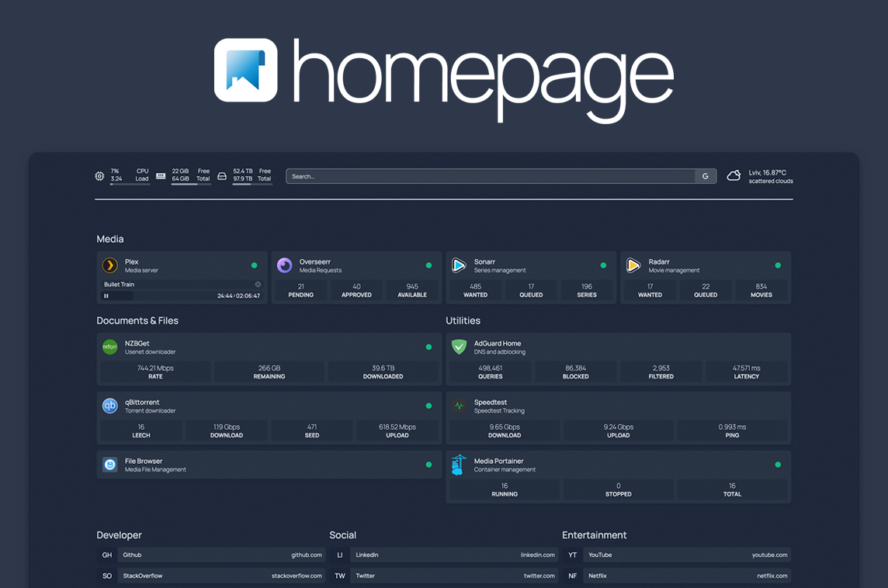Click the Overseerr status dot

(428, 265)
